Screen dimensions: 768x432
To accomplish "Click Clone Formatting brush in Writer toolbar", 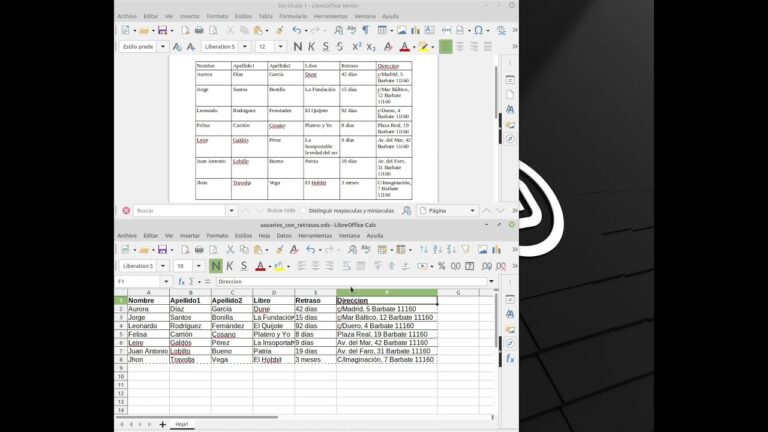I will click(x=280, y=30).
